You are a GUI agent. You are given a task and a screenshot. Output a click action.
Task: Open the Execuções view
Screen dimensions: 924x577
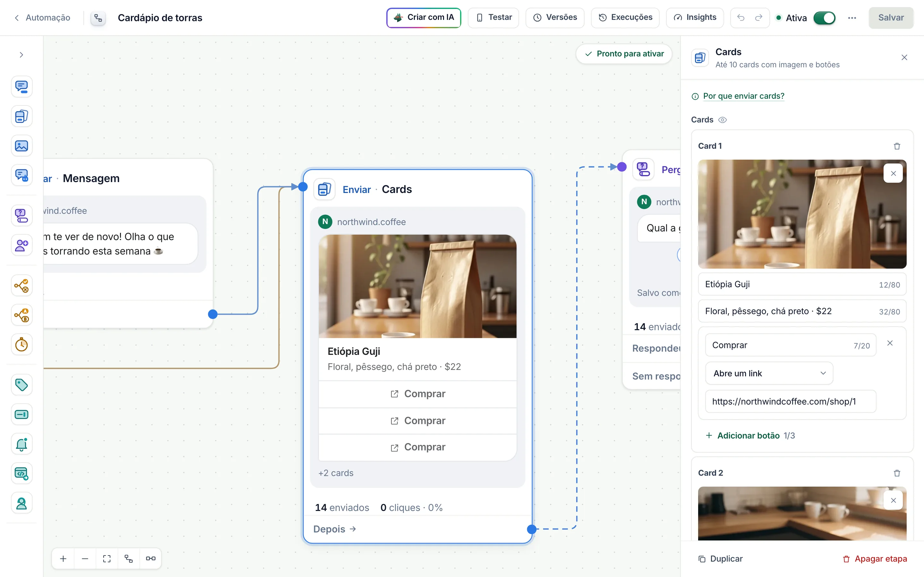(625, 18)
